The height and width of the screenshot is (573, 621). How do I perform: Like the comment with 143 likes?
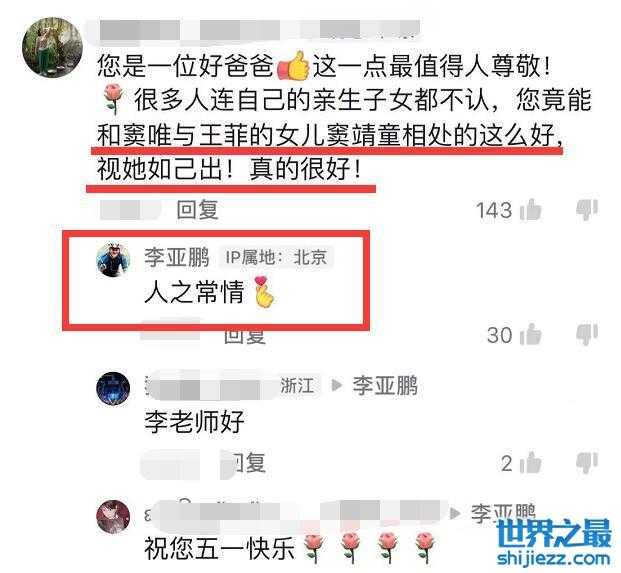(x=530, y=209)
